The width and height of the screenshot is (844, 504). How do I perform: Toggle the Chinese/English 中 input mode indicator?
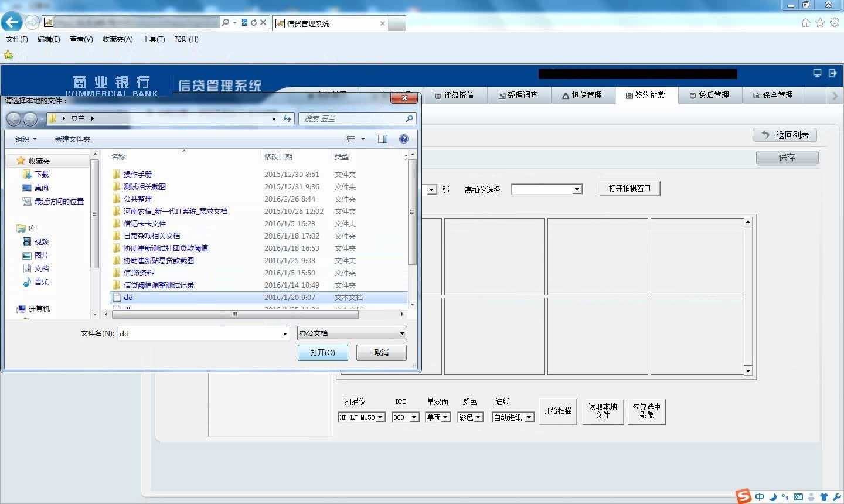tap(760, 497)
